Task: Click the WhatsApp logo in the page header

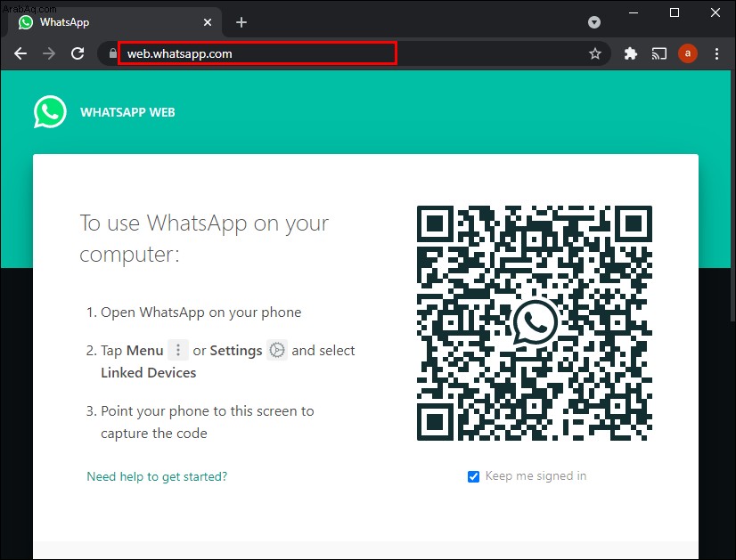Action: coord(50,111)
